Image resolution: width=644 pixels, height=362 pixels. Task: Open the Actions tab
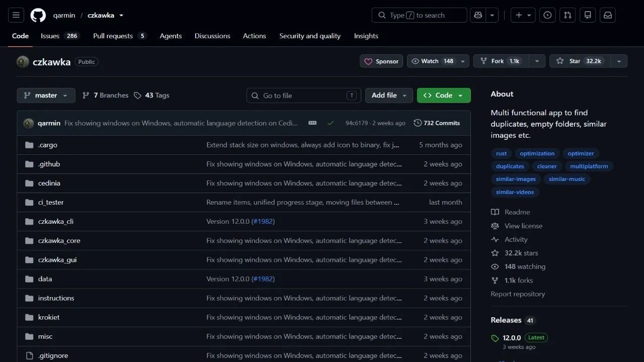click(x=255, y=36)
